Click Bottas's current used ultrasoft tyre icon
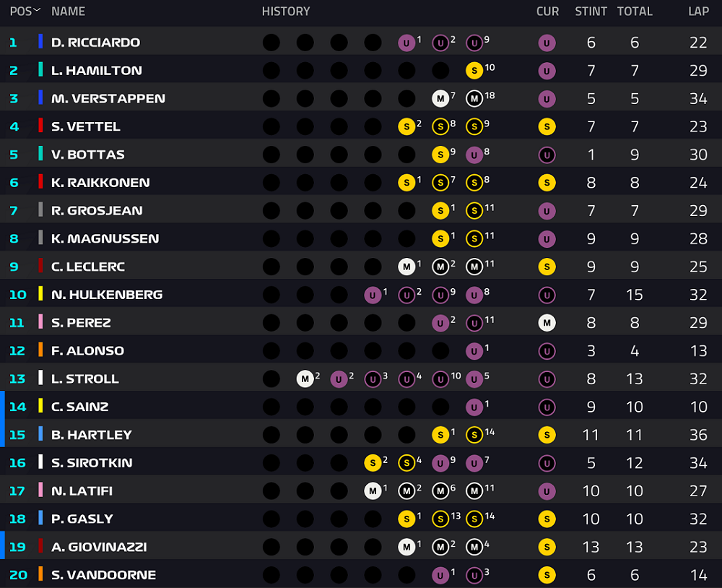The height and width of the screenshot is (588, 722). [x=547, y=155]
